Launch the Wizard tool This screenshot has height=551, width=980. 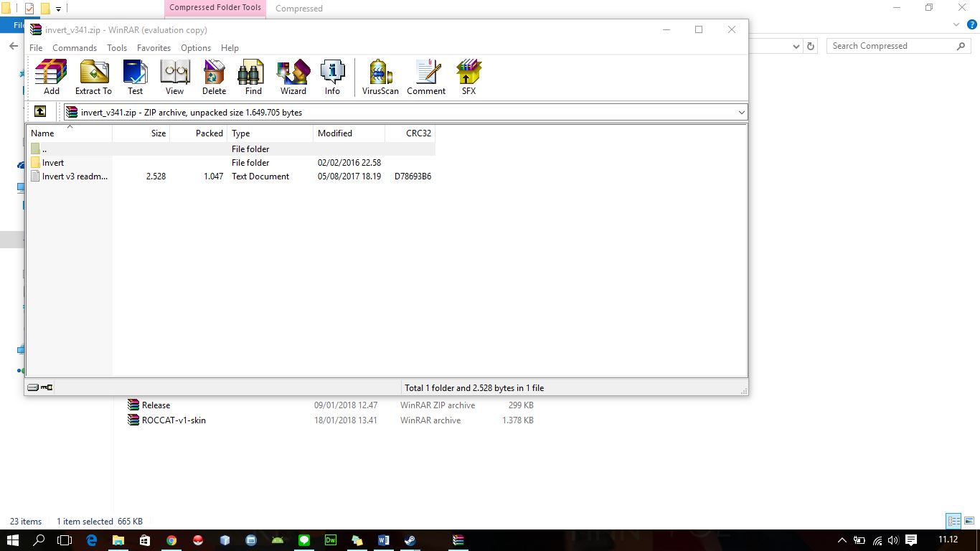[293, 77]
